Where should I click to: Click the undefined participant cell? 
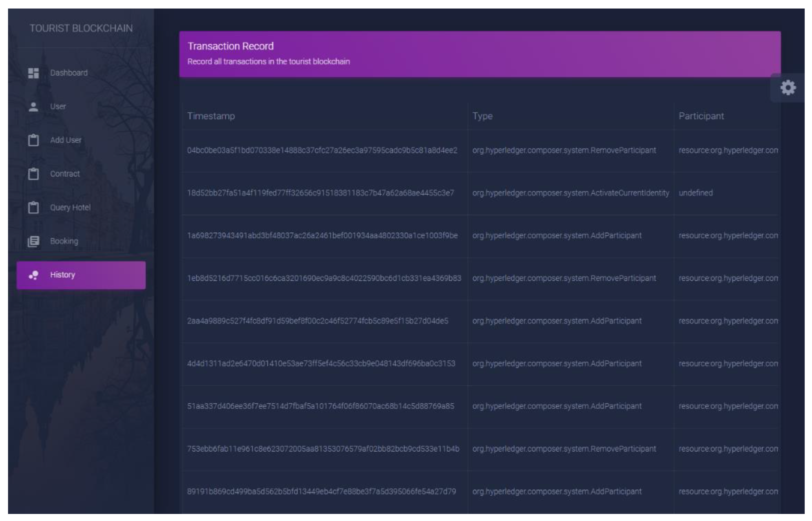[x=696, y=193]
